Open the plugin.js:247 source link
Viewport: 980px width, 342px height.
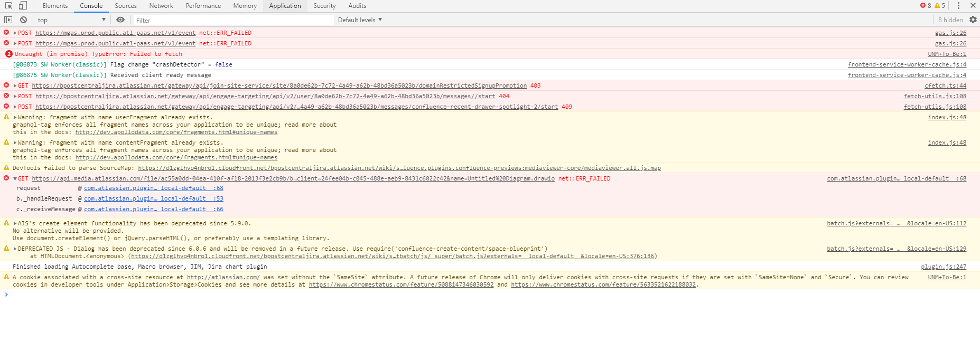(x=944, y=267)
